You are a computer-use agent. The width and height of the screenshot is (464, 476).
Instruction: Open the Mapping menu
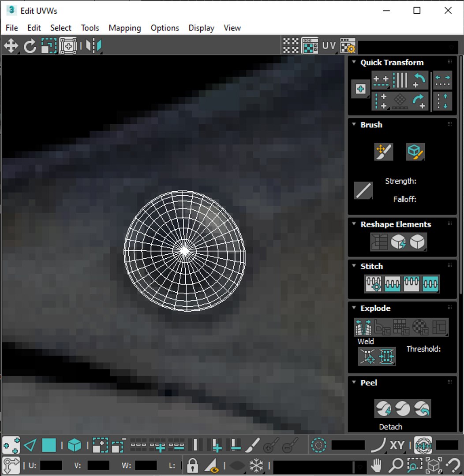125,28
